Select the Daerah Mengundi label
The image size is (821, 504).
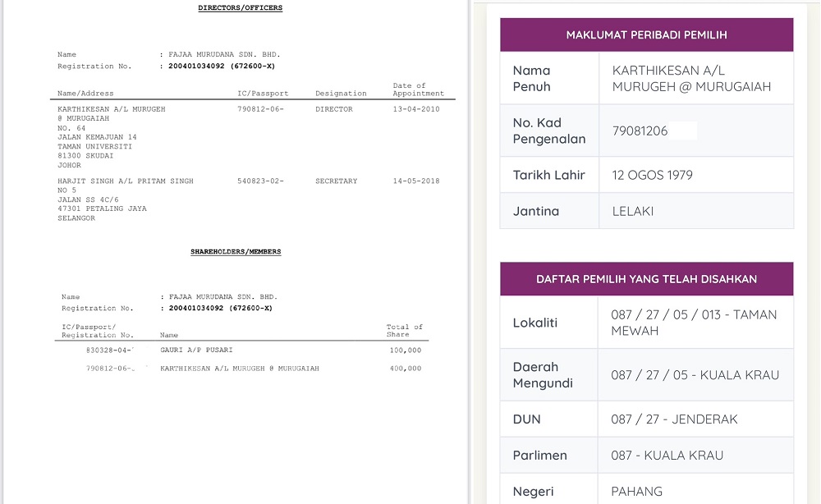[544, 375]
